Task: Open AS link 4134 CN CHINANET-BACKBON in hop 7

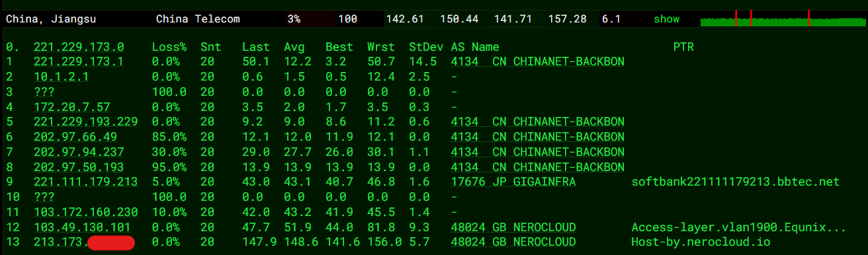Action: [x=537, y=153]
